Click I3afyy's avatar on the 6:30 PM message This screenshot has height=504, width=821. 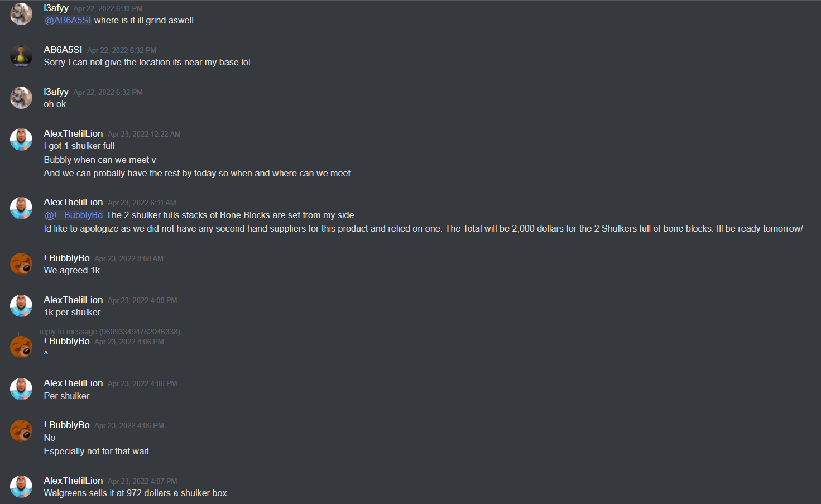coord(21,14)
